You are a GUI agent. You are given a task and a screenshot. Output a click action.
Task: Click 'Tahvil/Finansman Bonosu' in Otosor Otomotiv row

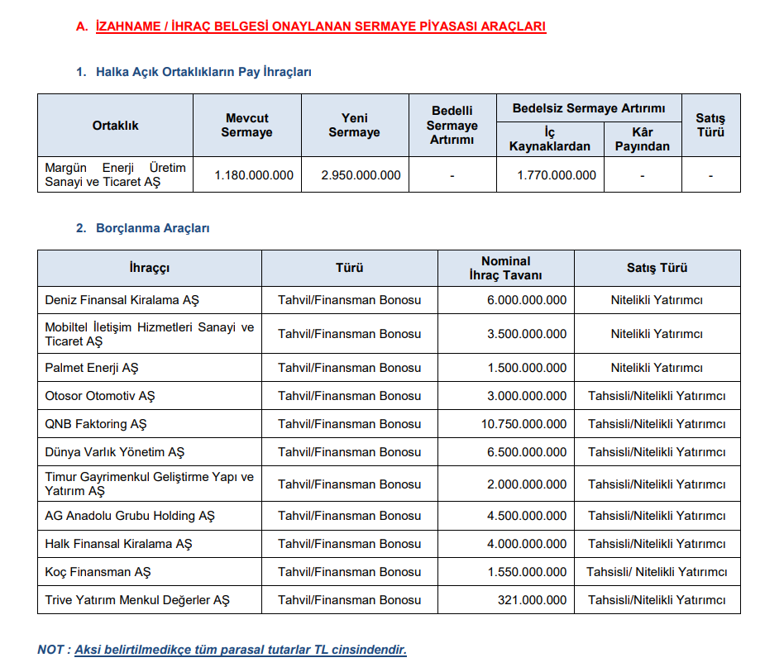coord(349,396)
